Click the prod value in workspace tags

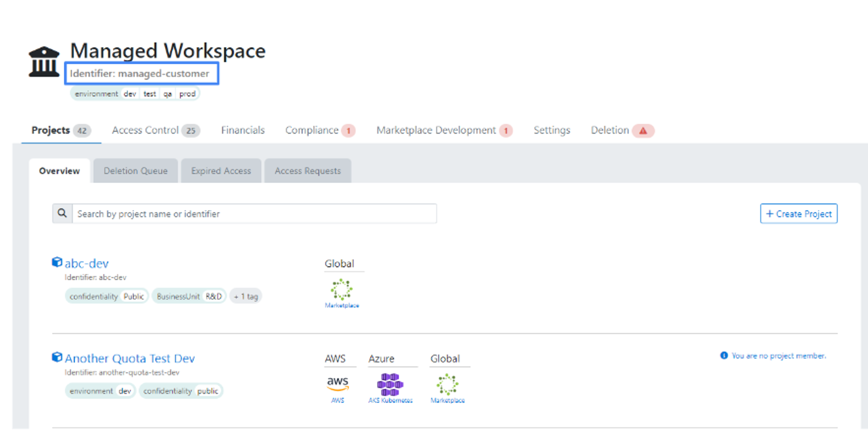tap(187, 94)
